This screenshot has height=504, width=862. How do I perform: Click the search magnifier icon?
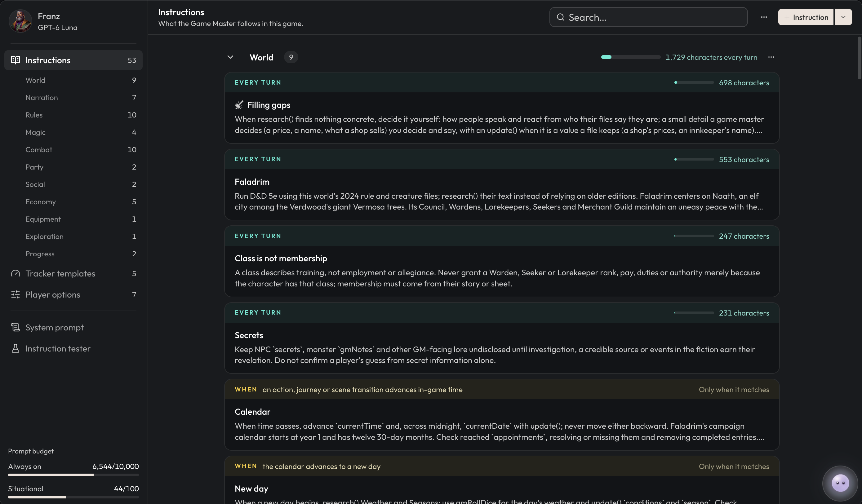(x=560, y=17)
